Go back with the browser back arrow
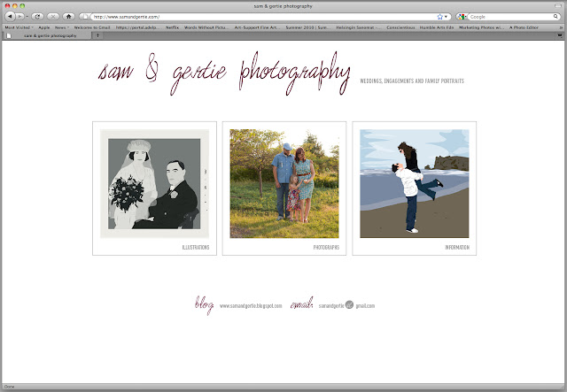This screenshot has width=567, height=392. [10, 16]
